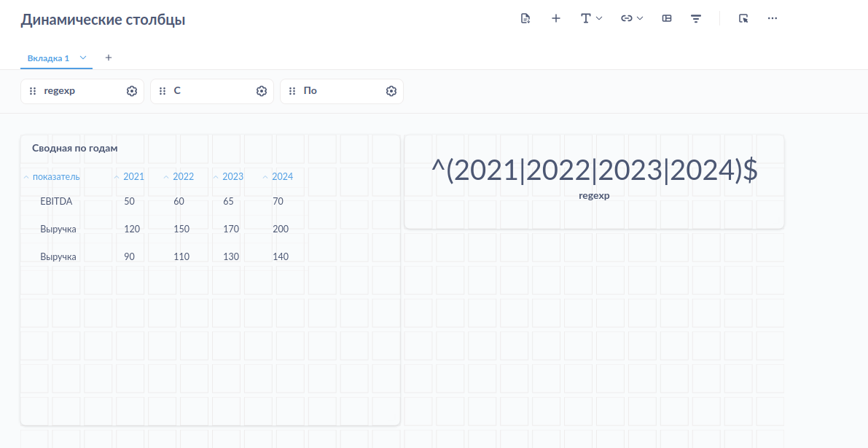The image size is (868, 448).
Task: Click the Динамические столбцы dashboard title
Action: (x=103, y=20)
